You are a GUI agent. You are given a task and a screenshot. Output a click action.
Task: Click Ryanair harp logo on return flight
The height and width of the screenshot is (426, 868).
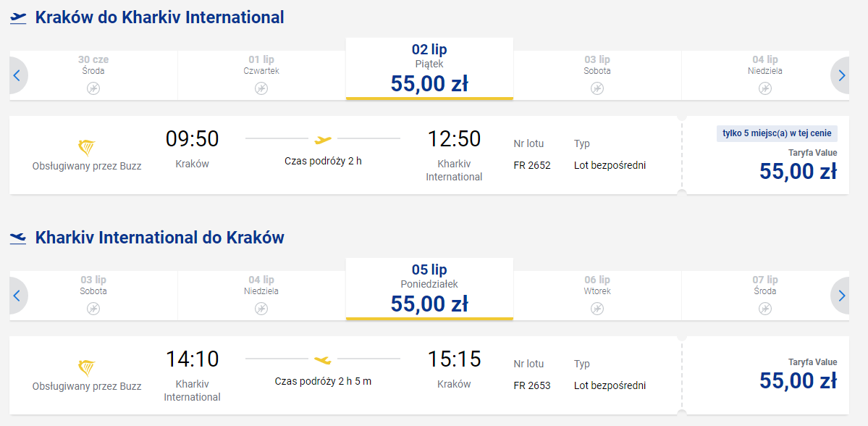pyautogui.click(x=86, y=368)
